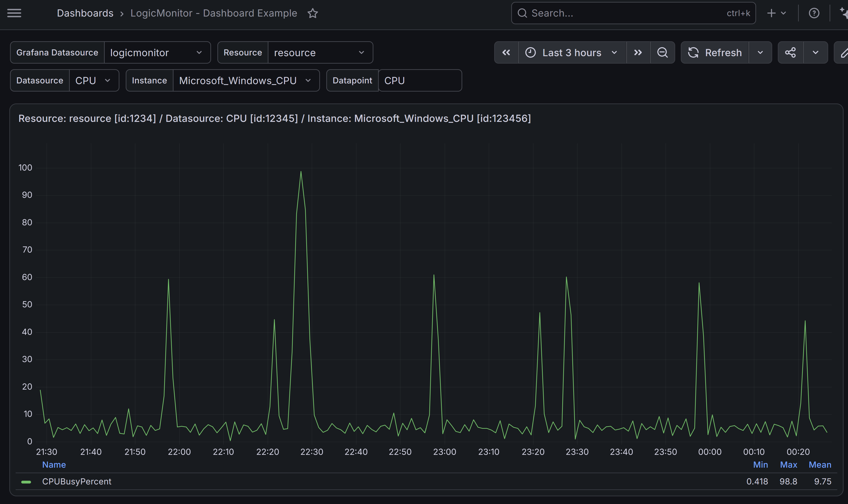This screenshot has width=848, height=504.
Task: Toggle the CPUBusyPercent series in legend
Action: click(x=76, y=482)
